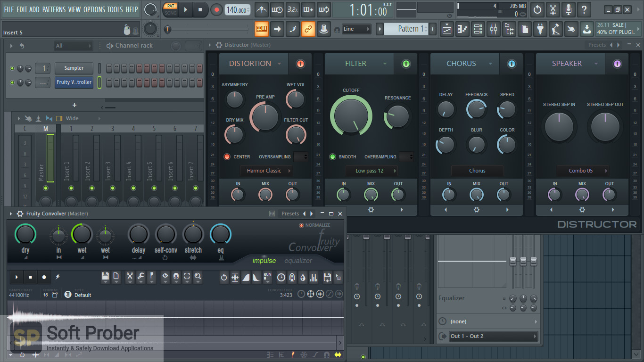Click main transport play button

pos(185,9)
